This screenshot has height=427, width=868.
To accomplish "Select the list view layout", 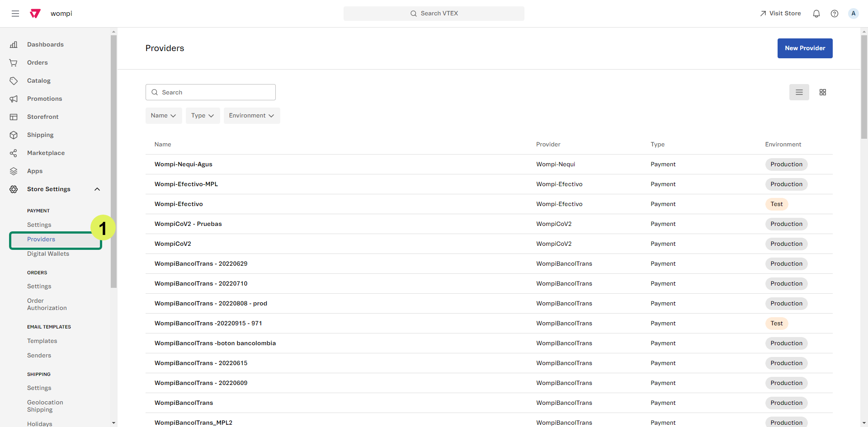I will tap(799, 92).
